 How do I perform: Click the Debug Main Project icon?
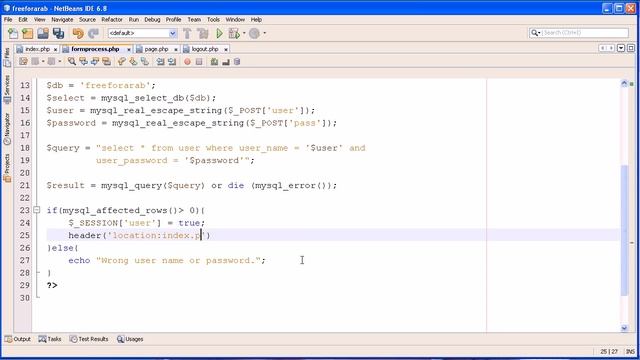pyautogui.click(x=234, y=33)
